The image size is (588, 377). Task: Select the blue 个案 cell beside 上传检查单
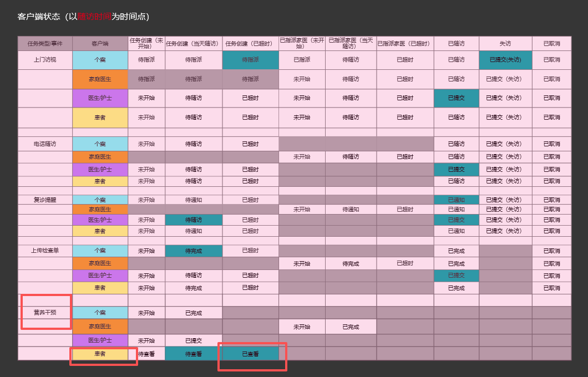tap(100, 251)
